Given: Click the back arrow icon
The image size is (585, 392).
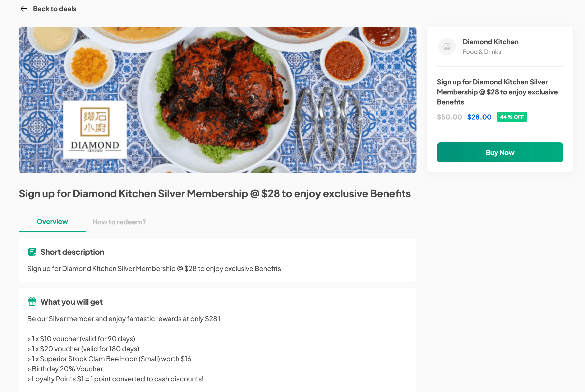Looking at the screenshot, I should (24, 9).
